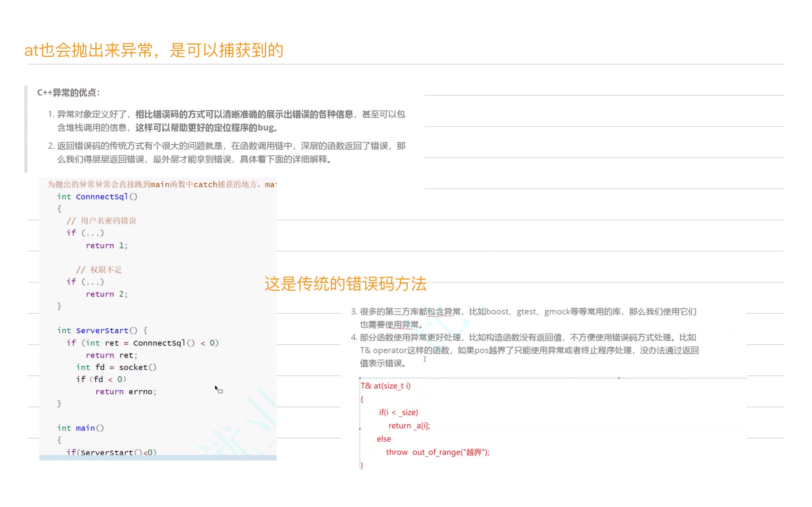The image size is (812, 507).
Task: Click the left-middle handle of the selected text box
Action: (360, 429)
